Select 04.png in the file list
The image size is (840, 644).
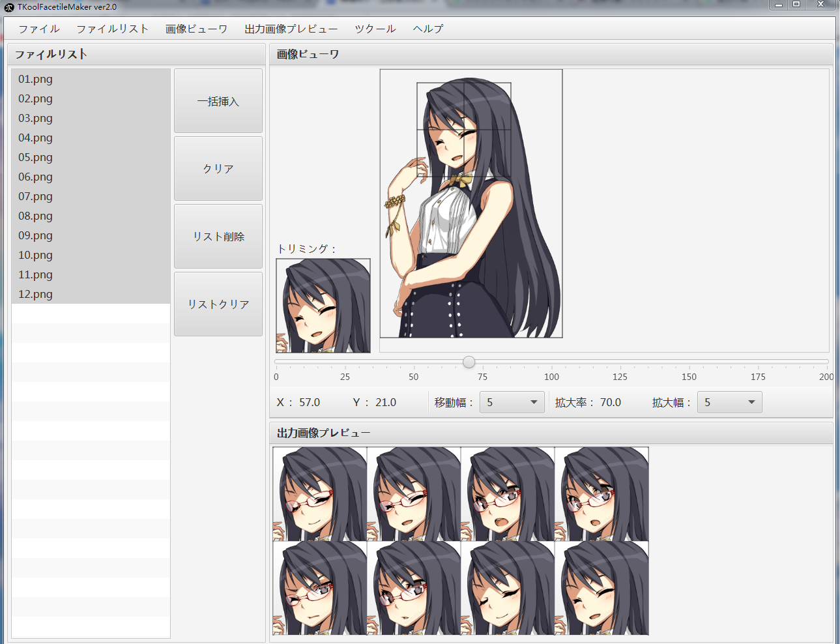pyautogui.click(x=91, y=138)
